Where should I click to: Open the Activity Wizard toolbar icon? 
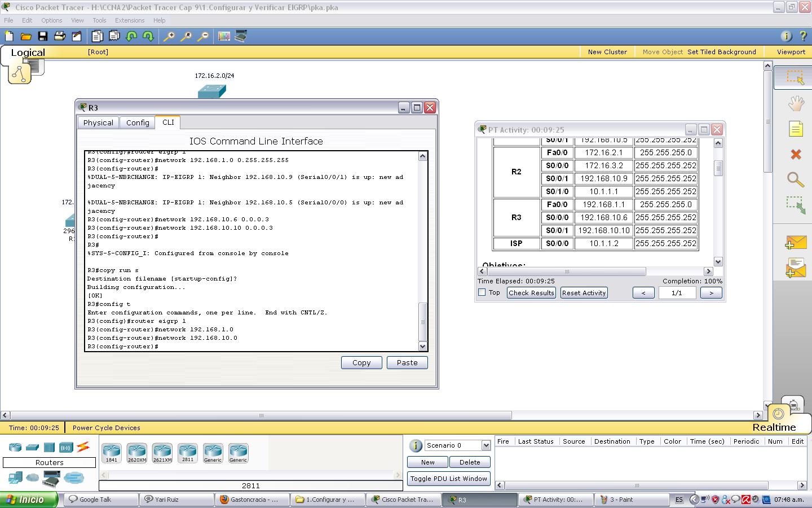tap(77, 36)
